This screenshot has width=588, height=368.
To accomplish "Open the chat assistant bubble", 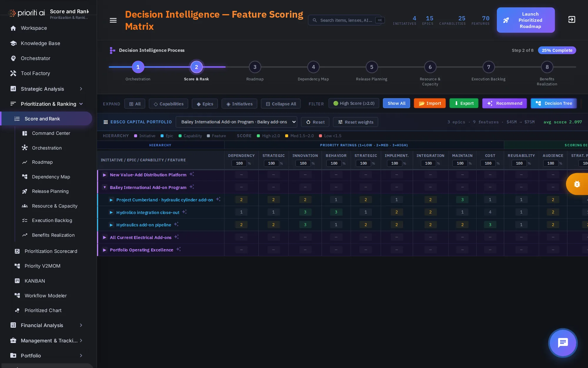I will coord(563,343).
